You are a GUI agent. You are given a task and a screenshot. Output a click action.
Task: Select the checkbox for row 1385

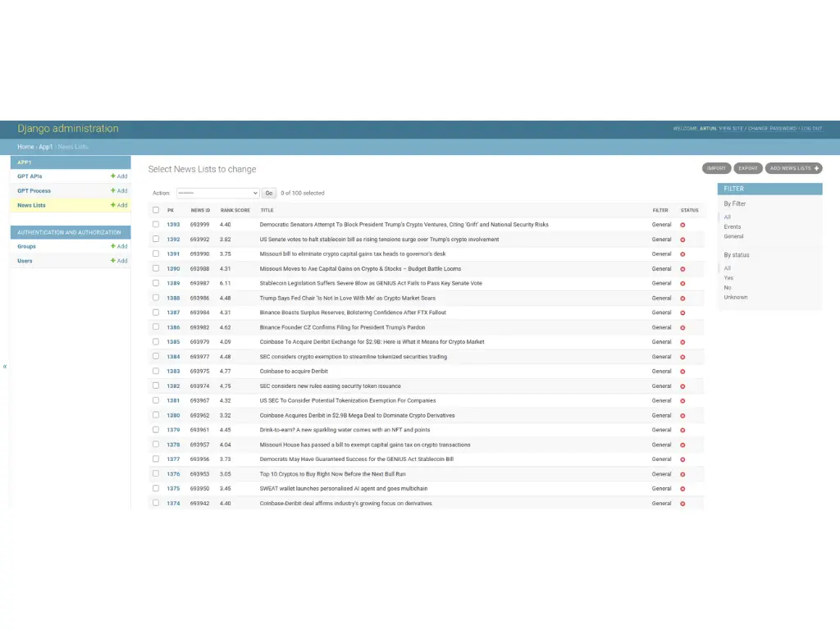point(156,342)
